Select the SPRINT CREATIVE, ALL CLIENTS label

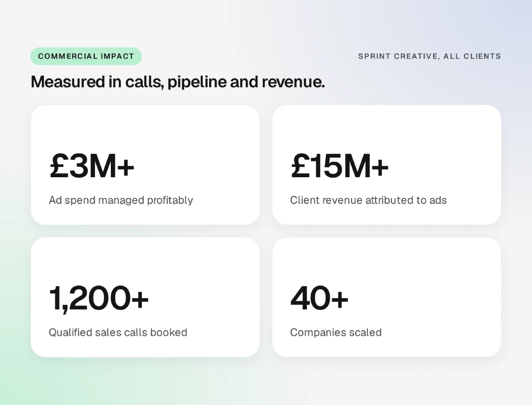pyautogui.click(x=430, y=56)
